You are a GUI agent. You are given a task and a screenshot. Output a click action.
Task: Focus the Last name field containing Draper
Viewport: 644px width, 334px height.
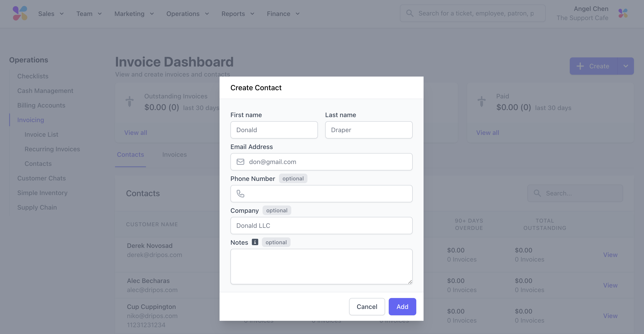point(369,130)
